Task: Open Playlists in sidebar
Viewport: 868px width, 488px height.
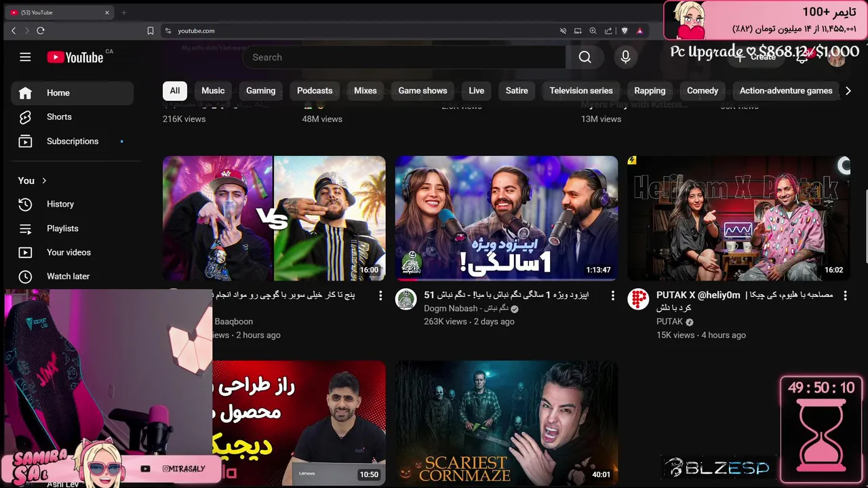Action: (x=72, y=228)
